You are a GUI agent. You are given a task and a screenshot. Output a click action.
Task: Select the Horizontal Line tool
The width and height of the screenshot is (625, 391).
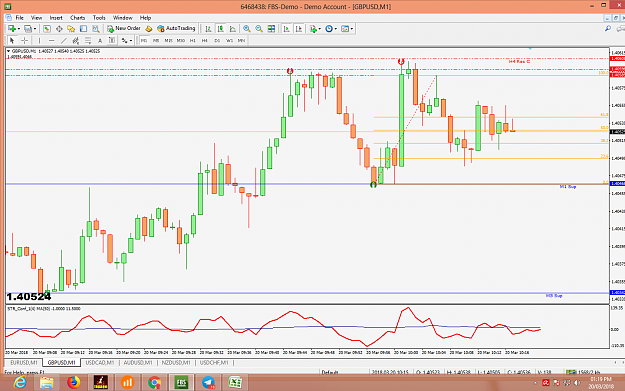pyautogui.click(x=51, y=40)
